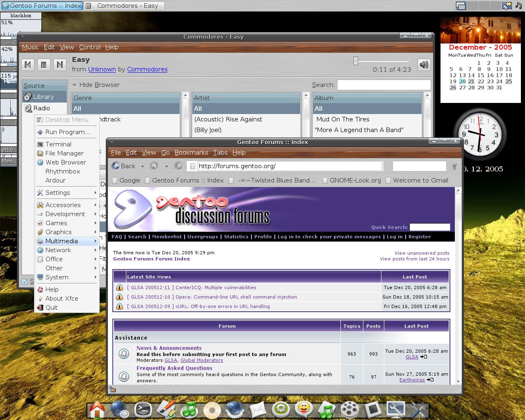525x420 pixels.
Task: Click the playback position slider handle
Action: coord(356,61)
